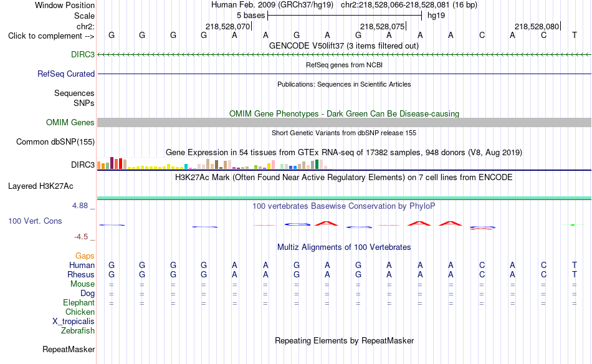This screenshot has width=592, height=364.
Task: Open 'Gene Expression in 54 tissues' GTEx title
Action: 344,152
